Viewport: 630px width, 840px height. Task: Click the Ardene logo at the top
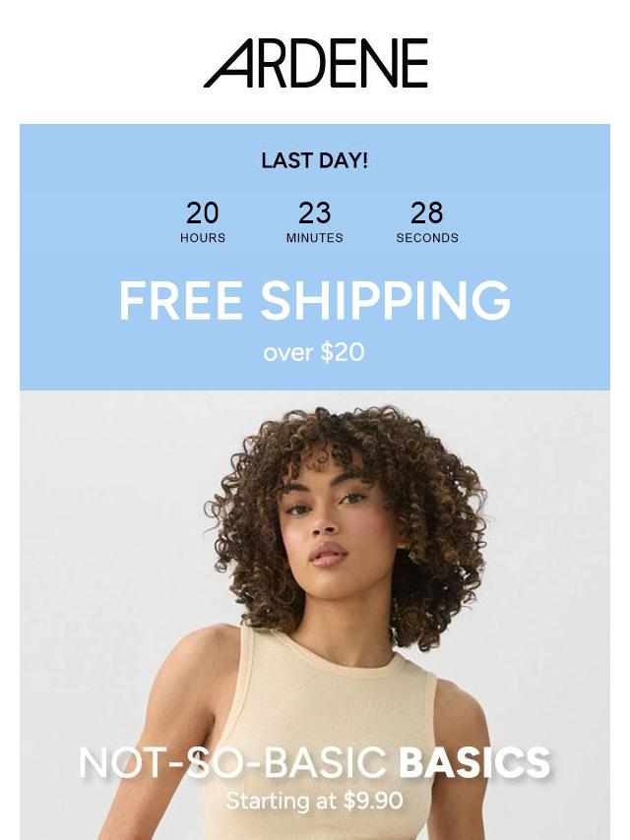click(315, 63)
